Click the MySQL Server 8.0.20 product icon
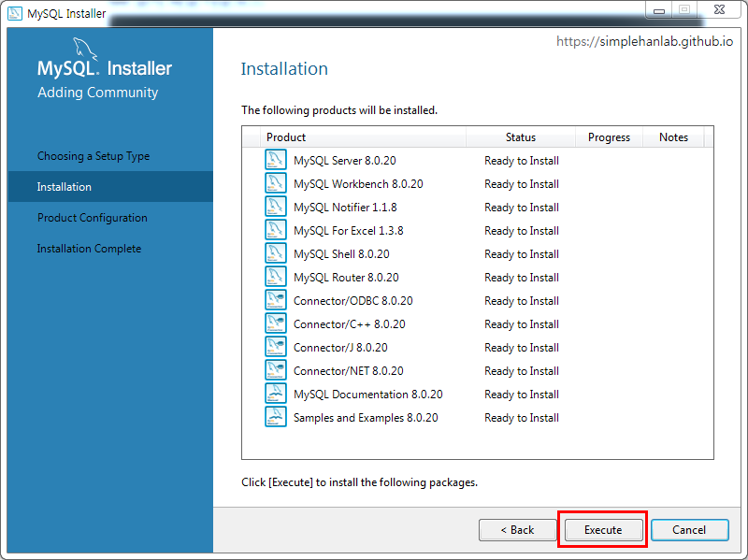The height and width of the screenshot is (560, 748). [275, 160]
